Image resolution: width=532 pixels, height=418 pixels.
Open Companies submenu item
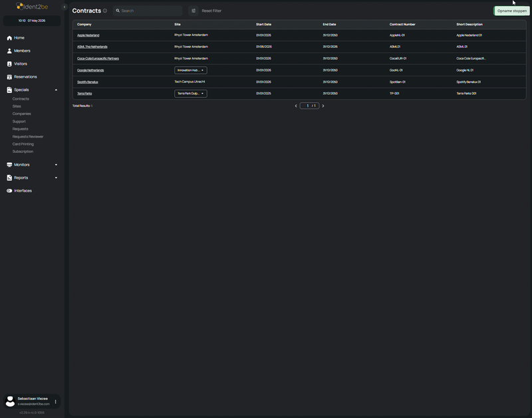click(x=22, y=114)
